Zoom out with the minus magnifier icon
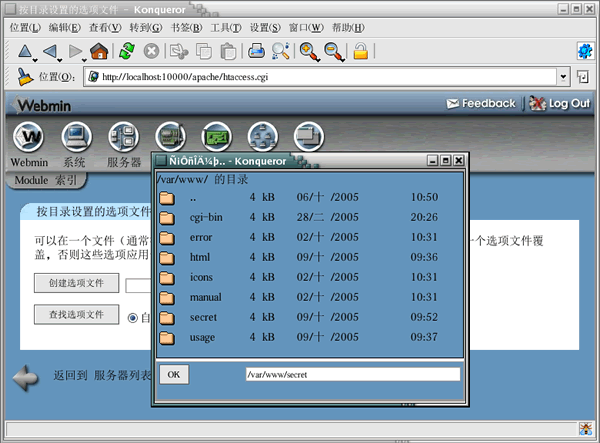This screenshot has width=600, height=443. [x=334, y=52]
